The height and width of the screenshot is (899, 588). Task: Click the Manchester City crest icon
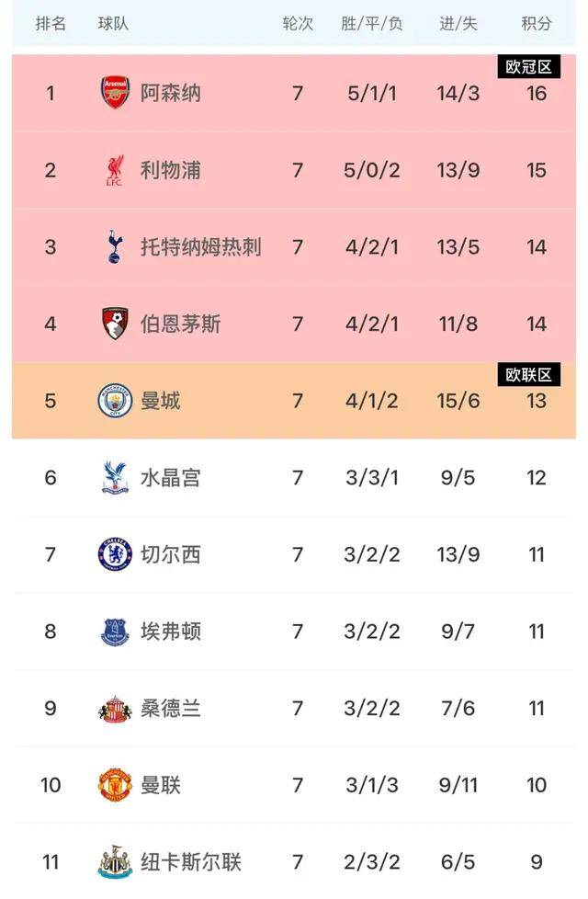click(x=115, y=401)
